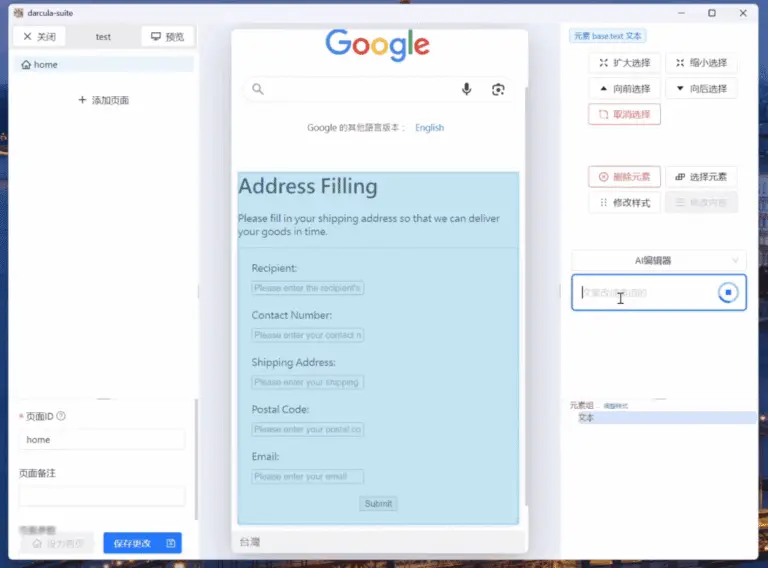
Task: Minimize the darcula-suite window
Action: [681, 13]
